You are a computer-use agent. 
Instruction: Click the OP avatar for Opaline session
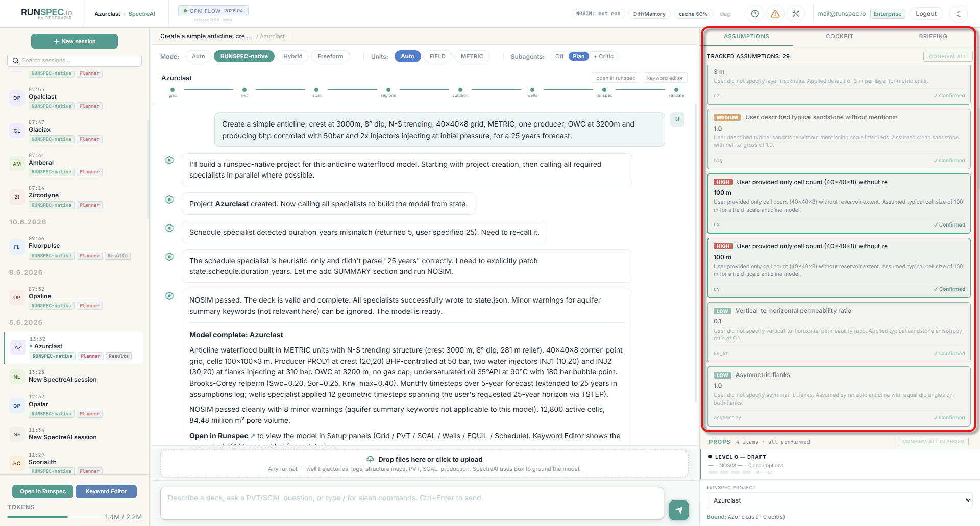pos(17,297)
